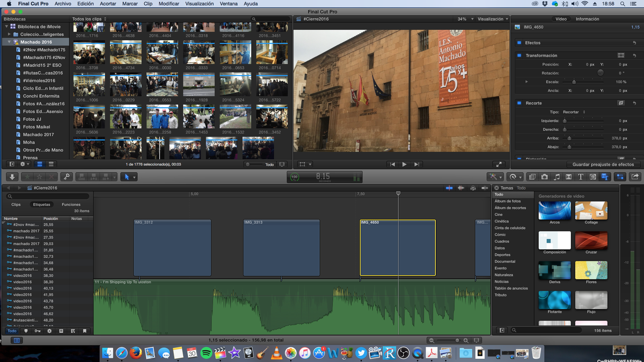644x362 pixels.
Task: Open the Tipo Recortar popup
Action: tap(574, 112)
